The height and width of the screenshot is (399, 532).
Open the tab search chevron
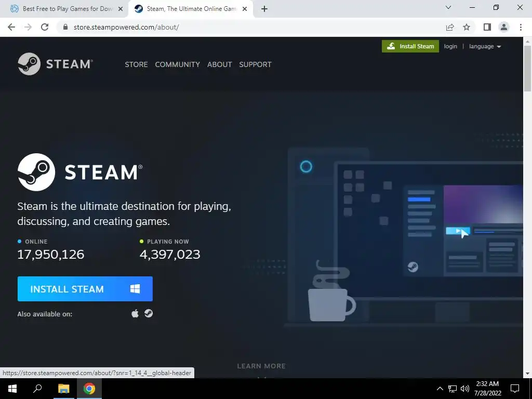pyautogui.click(x=448, y=7)
